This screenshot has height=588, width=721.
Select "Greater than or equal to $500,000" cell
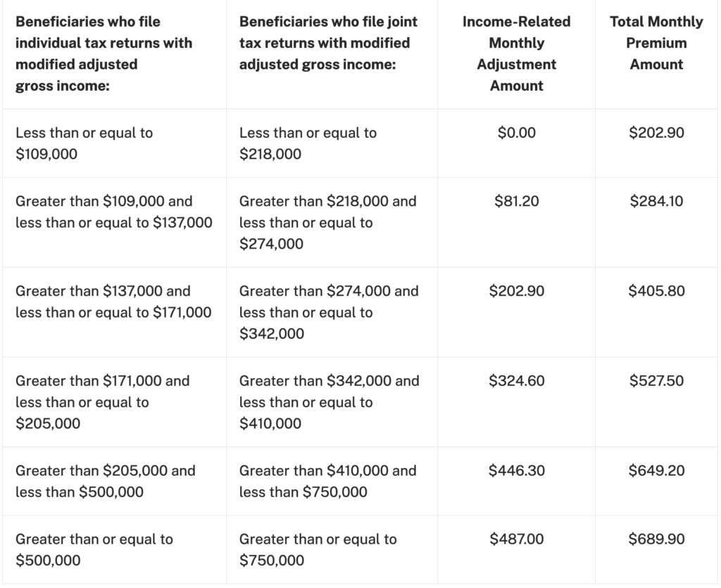point(94,550)
